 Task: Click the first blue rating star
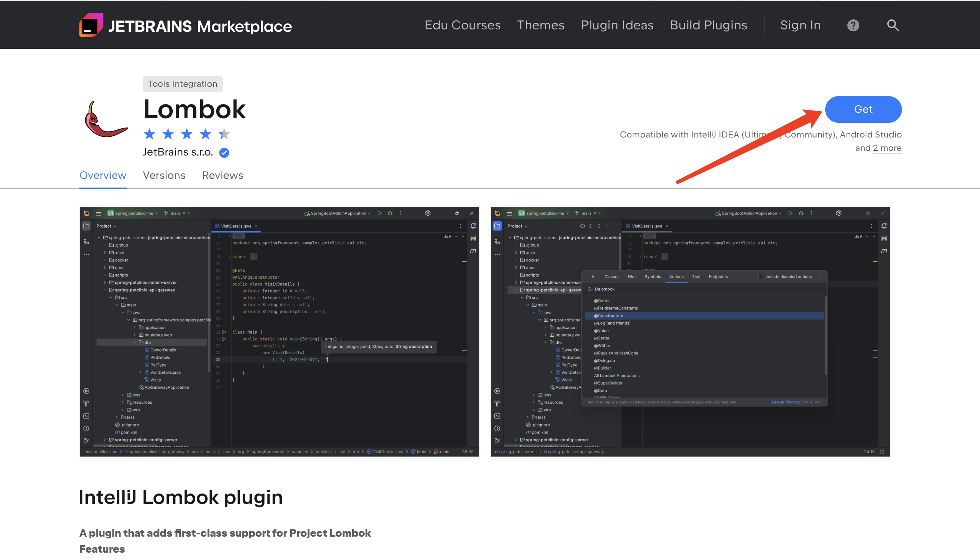pyautogui.click(x=149, y=134)
